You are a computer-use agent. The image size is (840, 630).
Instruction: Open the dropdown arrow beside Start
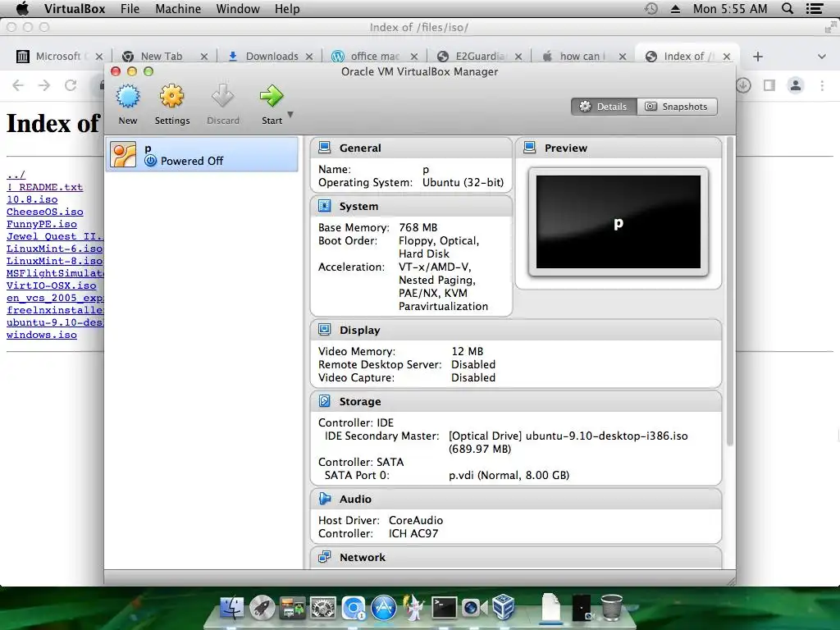(290, 114)
